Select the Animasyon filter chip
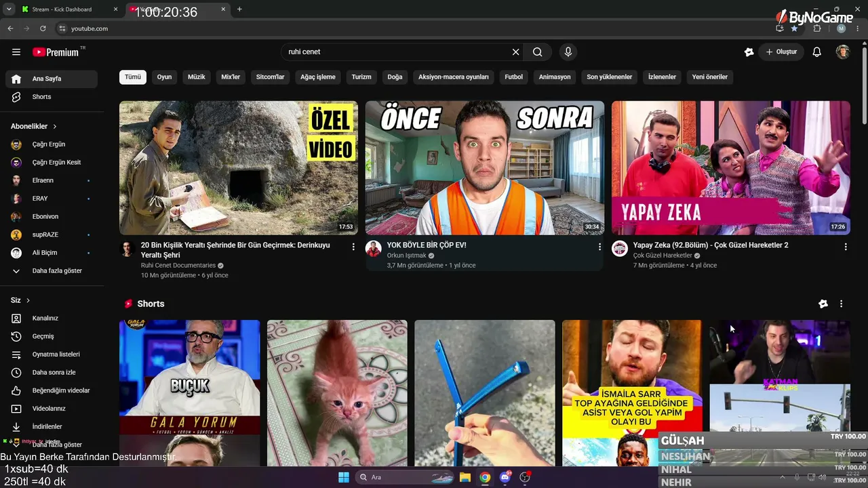The image size is (868, 488). pyautogui.click(x=555, y=77)
